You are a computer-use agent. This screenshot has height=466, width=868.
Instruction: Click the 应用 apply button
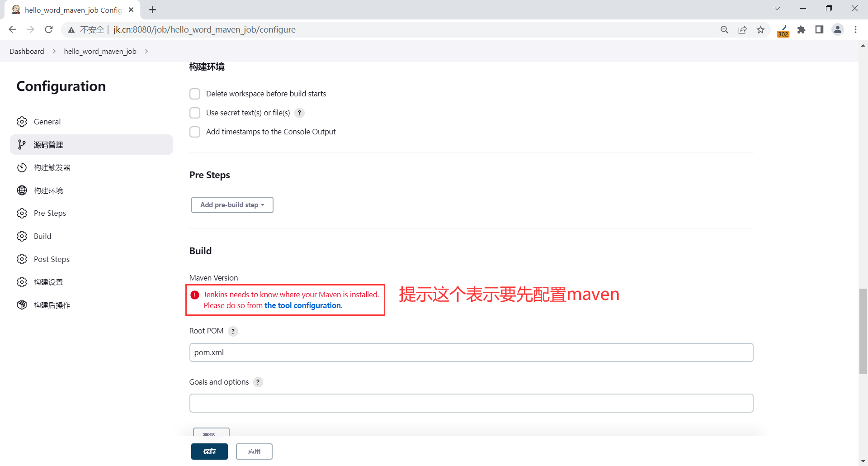point(254,452)
